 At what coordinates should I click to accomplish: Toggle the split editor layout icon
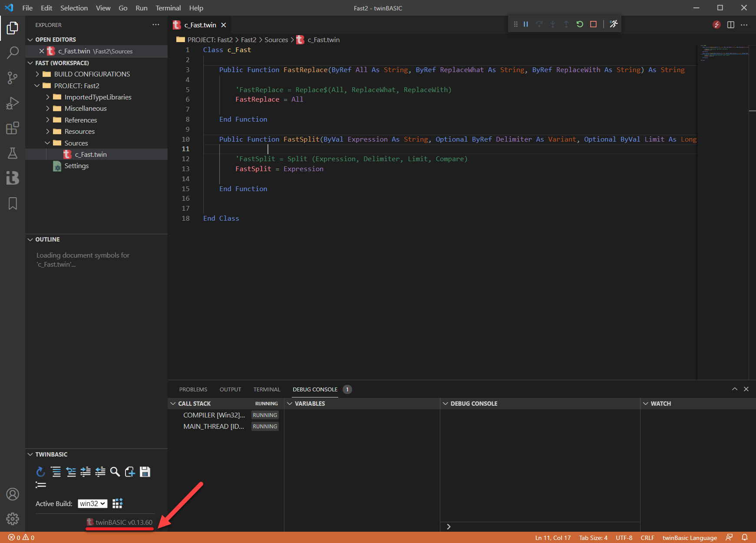click(x=730, y=25)
